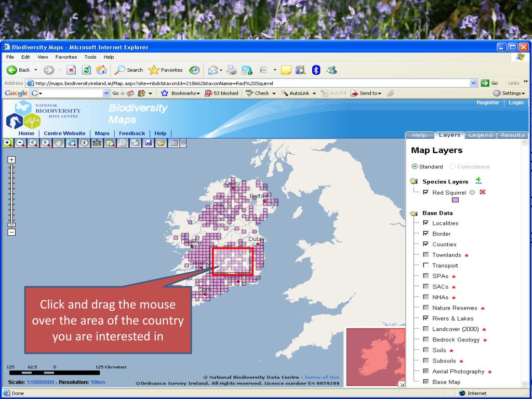Save the map with floppy disk icon
This screenshot has width=532, height=399.
[x=148, y=143]
